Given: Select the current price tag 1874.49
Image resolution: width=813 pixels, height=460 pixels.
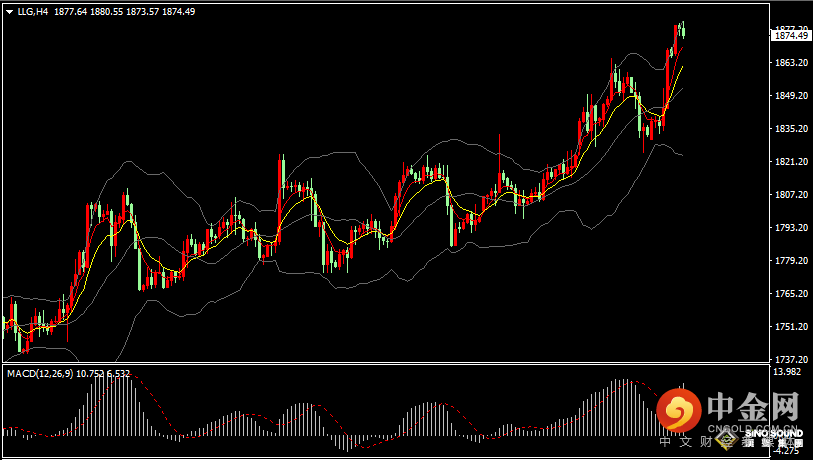Looking at the screenshot, I should click(x=791, y=36).
